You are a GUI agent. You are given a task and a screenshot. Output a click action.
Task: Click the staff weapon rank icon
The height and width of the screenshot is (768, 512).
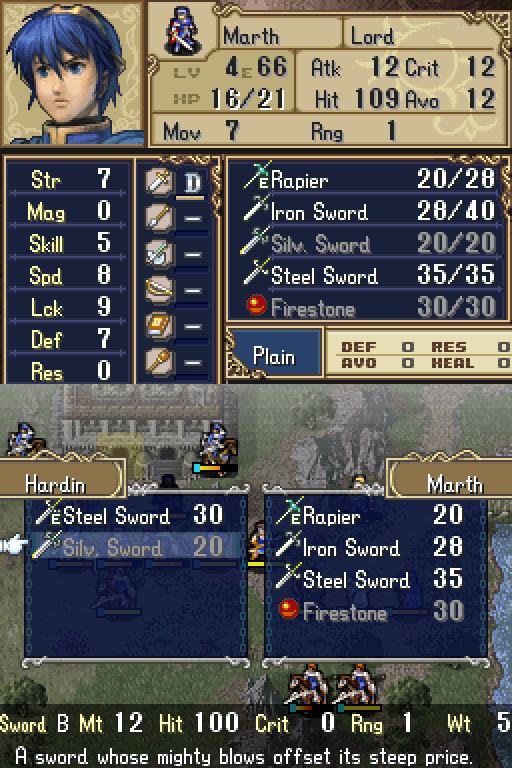point(159,362)
